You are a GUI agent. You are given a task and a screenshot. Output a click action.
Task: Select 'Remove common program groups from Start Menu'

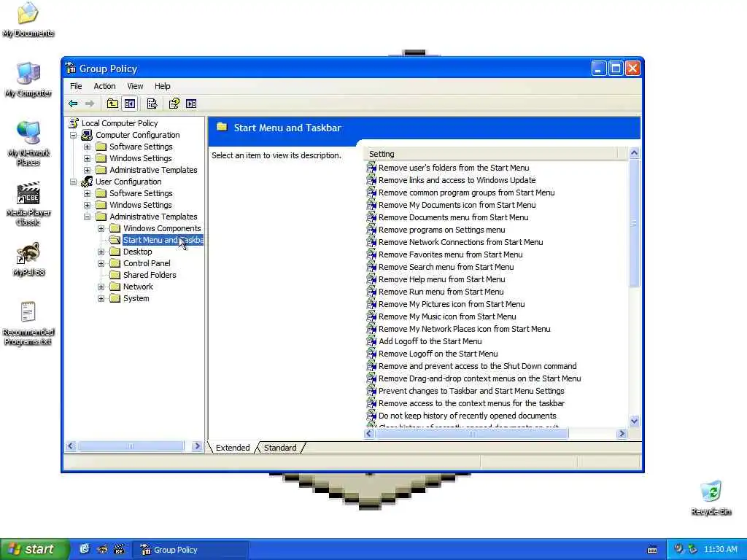(466, 192)
